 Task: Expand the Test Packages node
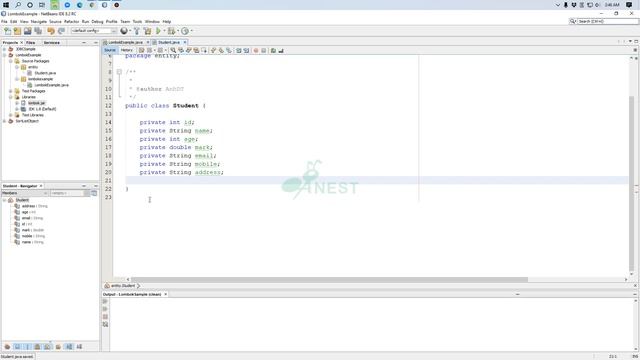[x=11, y=91]
